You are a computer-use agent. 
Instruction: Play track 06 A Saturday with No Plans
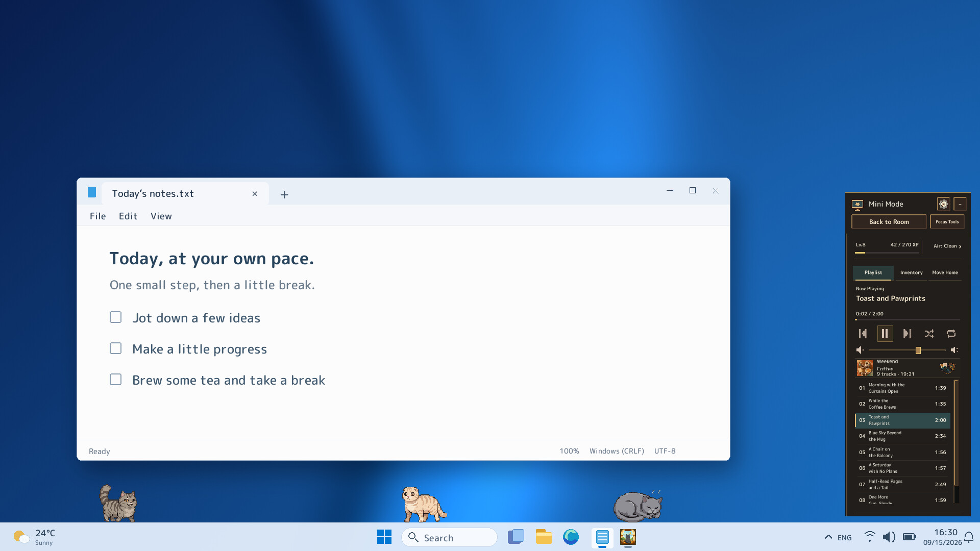click(902, 468)
